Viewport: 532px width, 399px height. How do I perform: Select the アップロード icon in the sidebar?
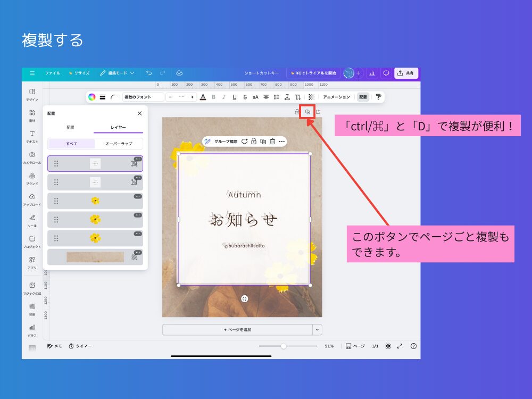point(32,200)
